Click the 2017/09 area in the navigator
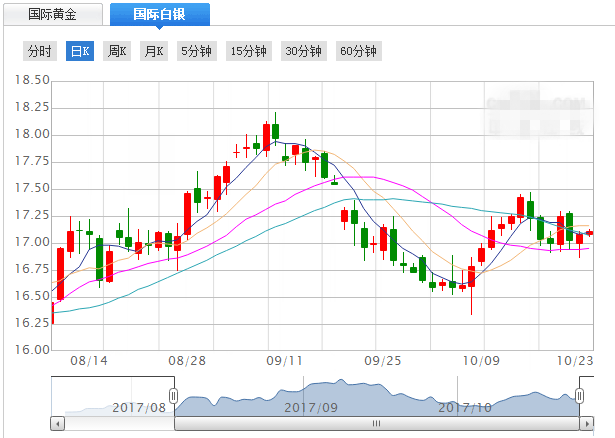 [311, 407]
